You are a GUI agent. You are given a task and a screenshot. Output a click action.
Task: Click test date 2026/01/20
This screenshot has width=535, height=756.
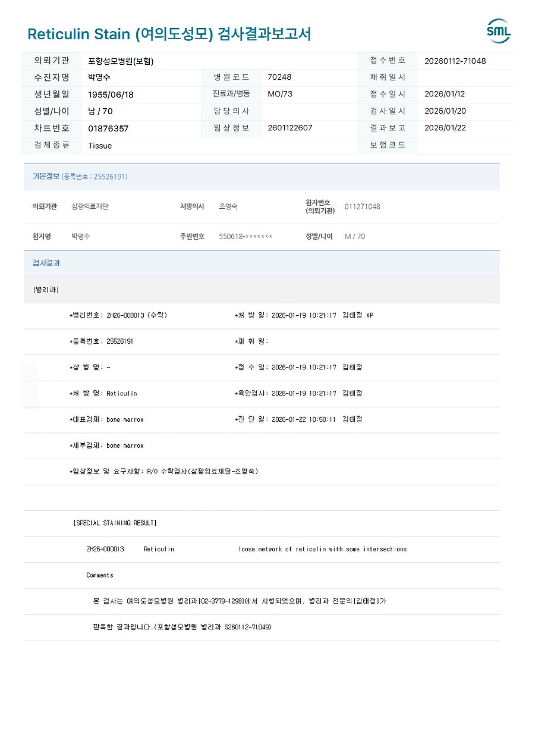[x=445, y=111]
